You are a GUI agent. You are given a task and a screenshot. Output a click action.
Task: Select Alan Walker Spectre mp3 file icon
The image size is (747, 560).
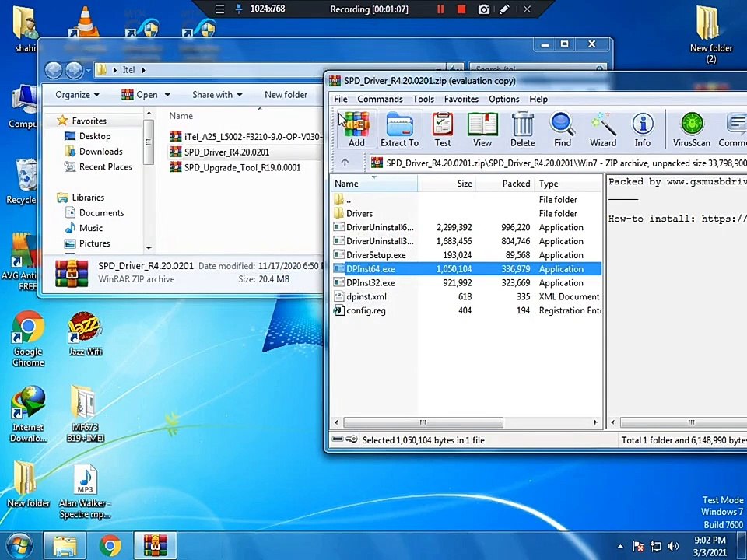(x=86, y=491)
